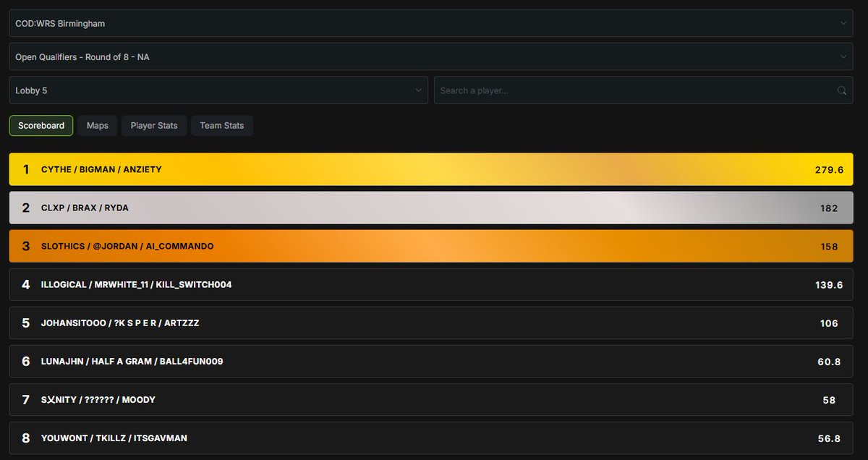The width and height of the screenshot is (868, 460).
Task: Click the 60.8 score value
Action: coord(829,362)
